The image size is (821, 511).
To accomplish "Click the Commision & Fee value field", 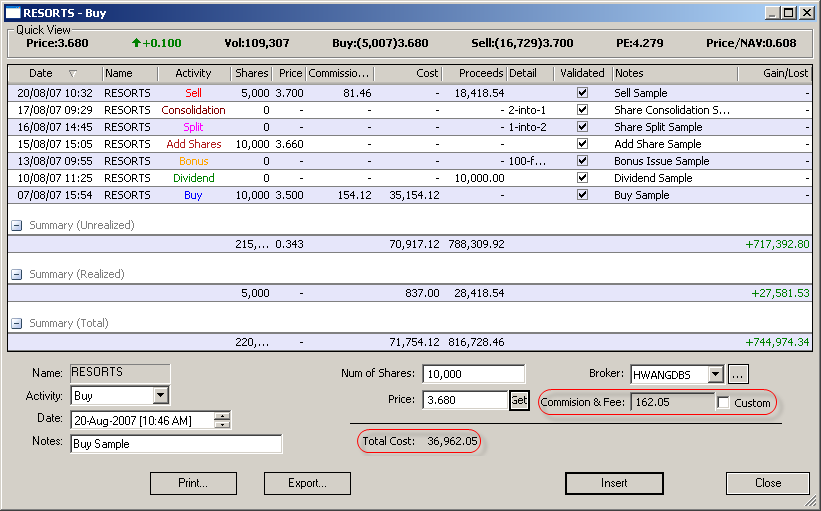I will [x=672, y=403].
